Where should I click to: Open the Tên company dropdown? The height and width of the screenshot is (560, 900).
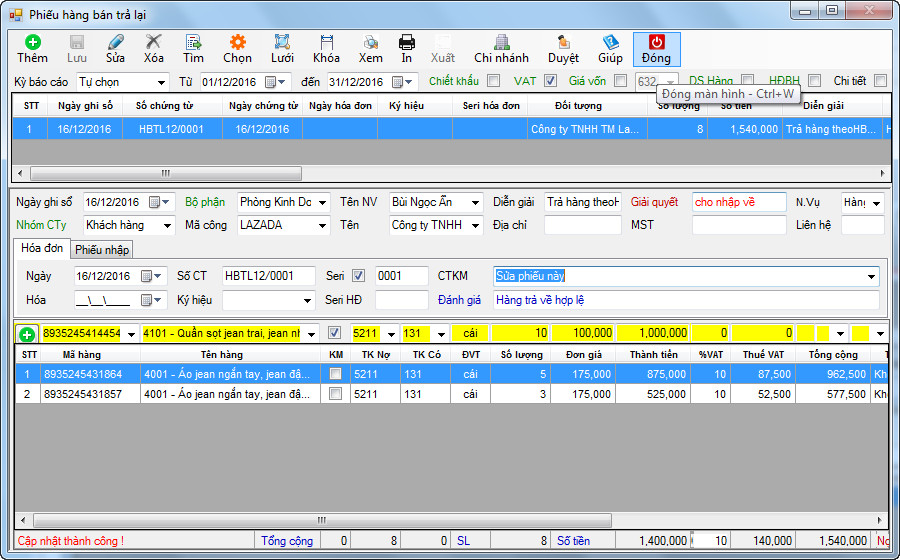click(475, 225)
